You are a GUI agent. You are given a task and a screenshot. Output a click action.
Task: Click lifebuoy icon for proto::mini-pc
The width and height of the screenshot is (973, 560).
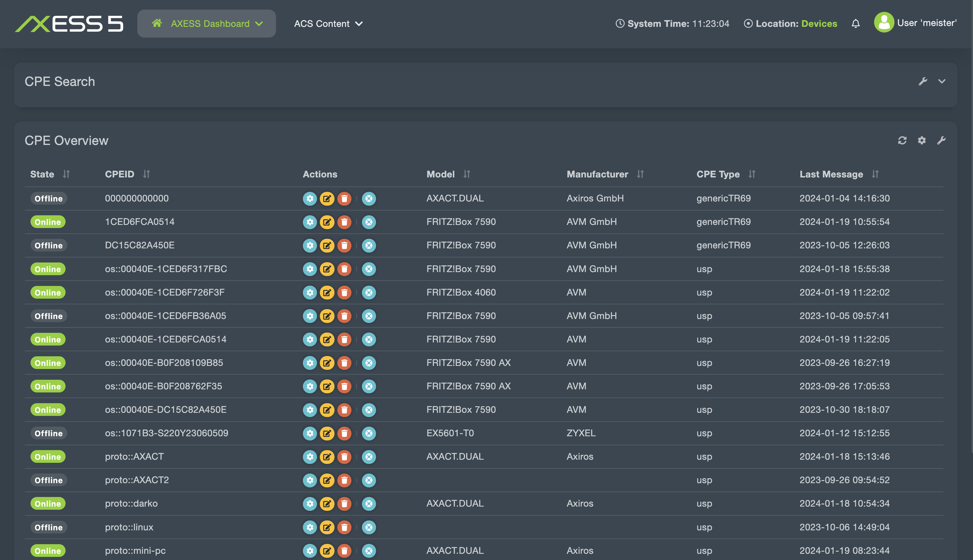(369, 551)
